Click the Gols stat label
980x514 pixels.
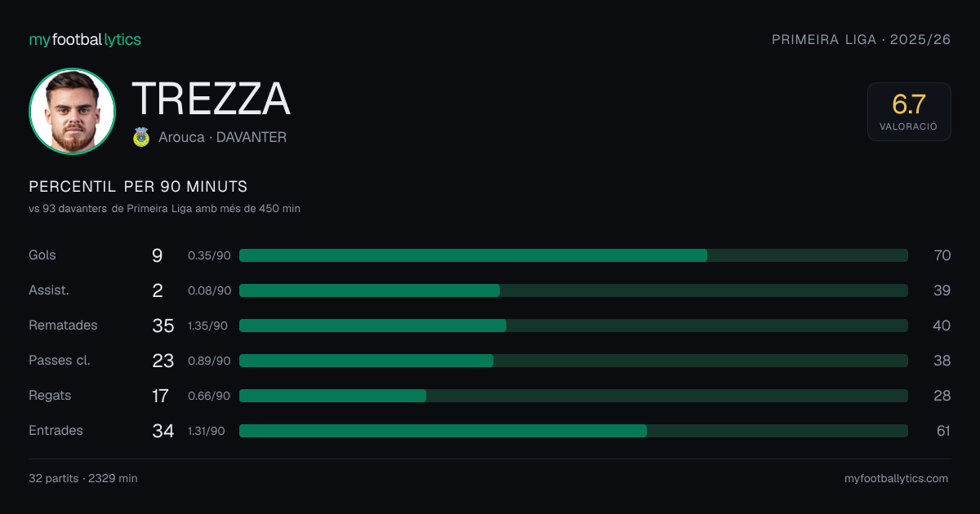(42, 255)
